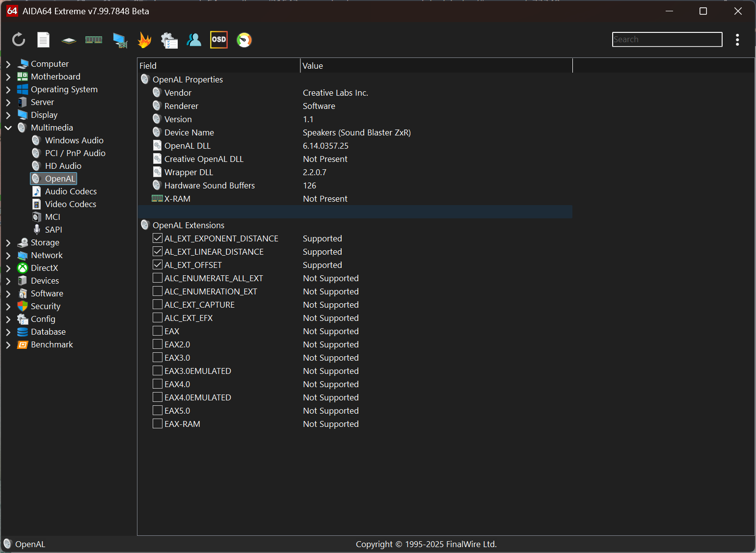Select the Hardware Sound Buffers row
Image resolution: width=756 pixels, height=553 pixels.
[x=355, y=185]
